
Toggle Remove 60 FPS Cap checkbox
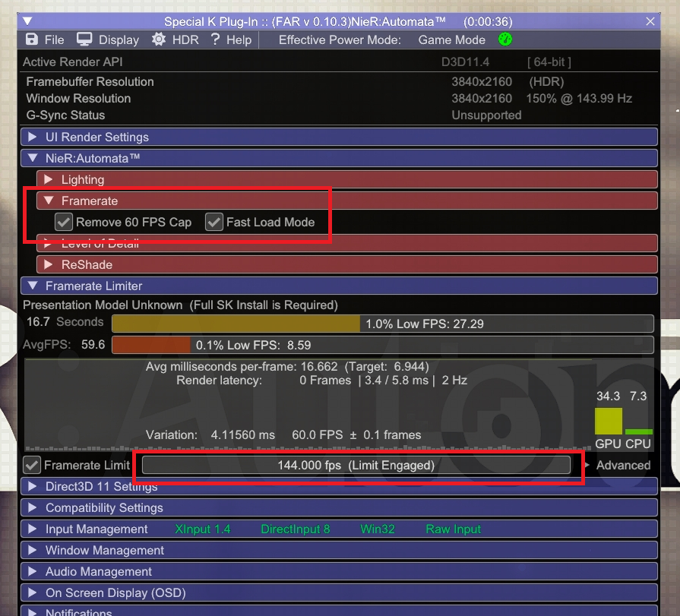point(64,222)
